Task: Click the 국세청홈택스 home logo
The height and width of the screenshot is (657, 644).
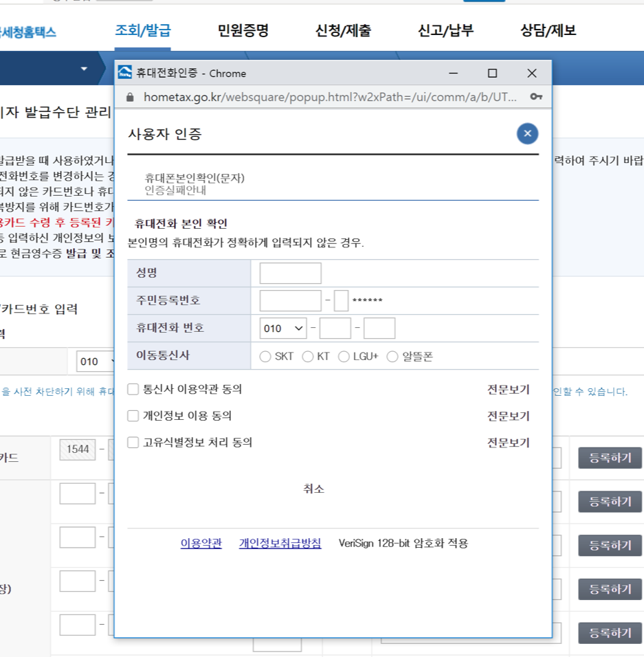Action: 27,31
